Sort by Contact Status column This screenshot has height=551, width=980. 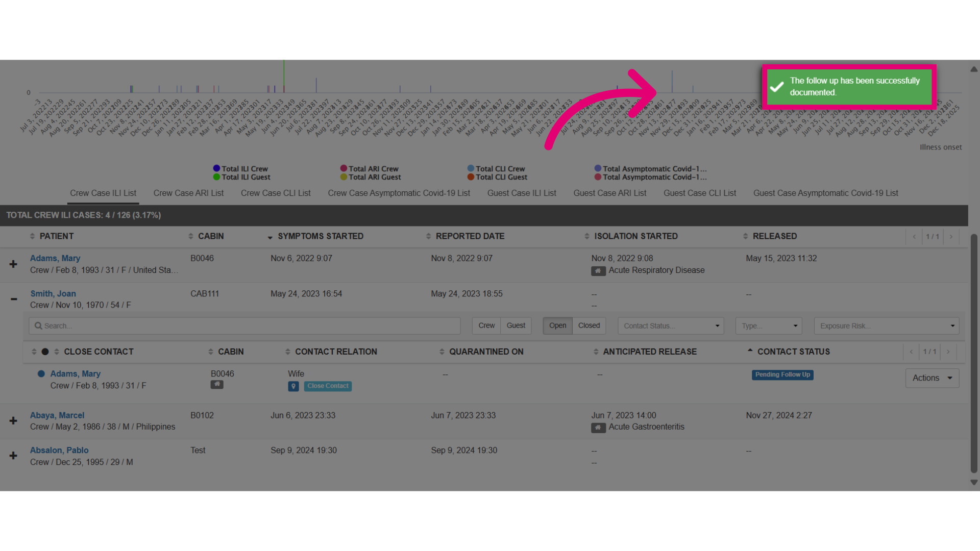click(x=789, y=352)
